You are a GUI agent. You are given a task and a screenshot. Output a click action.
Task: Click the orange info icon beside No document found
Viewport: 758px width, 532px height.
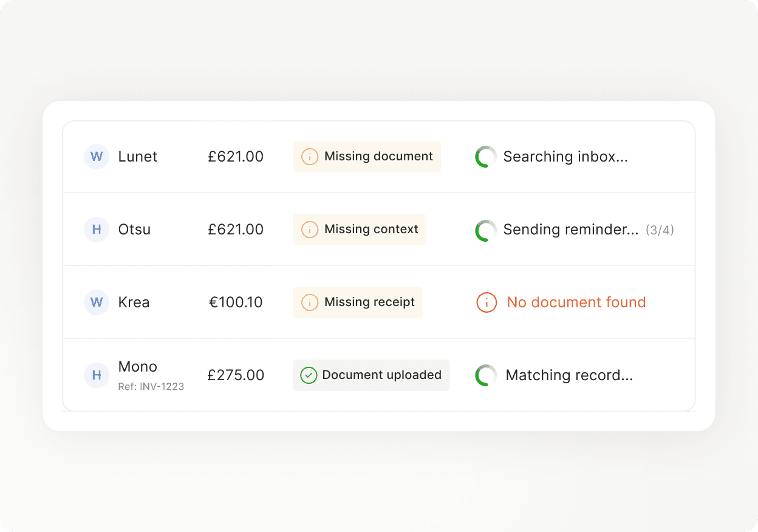pyautogui.click(x=486, y=302)
